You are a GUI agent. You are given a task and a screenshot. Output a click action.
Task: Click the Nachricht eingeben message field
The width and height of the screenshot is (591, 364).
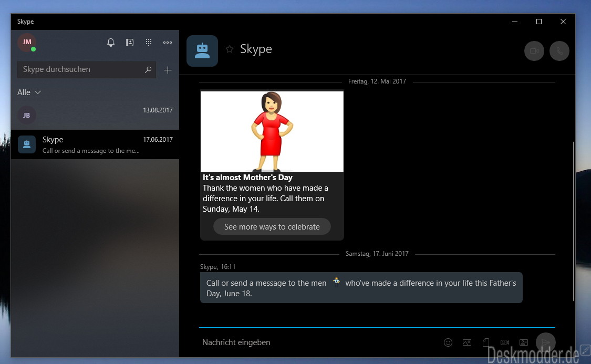point(318,342)
